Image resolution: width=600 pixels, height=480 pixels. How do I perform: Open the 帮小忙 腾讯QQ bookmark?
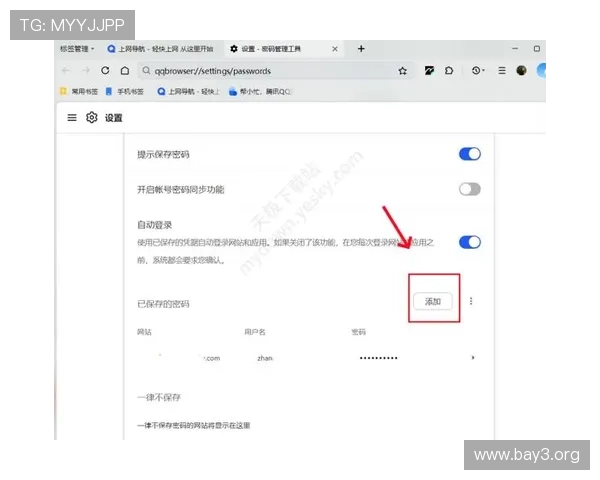tap(259, 91)
